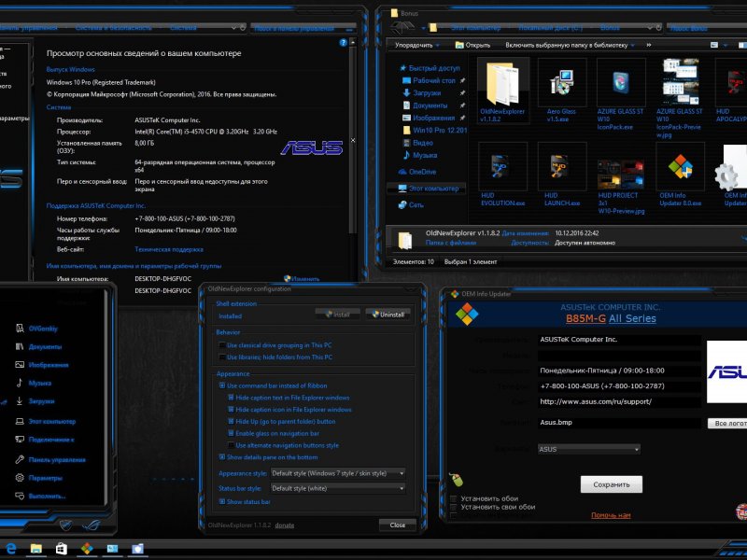Click the refresh icon in Explorer address bar
Image resolution: width=747 pixels, height=560 pixels.
pos(659,28)
